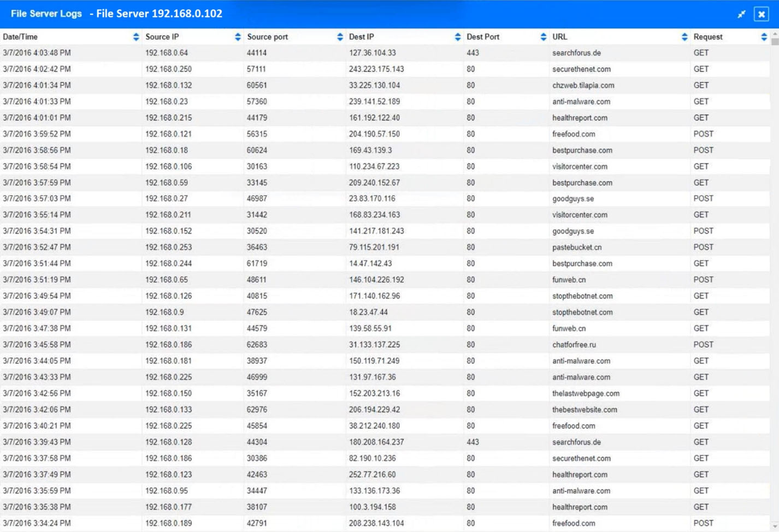Screen dimensions: 779x532
Task: Click dest IP 171.140.162.96
Action: point(374,296)
